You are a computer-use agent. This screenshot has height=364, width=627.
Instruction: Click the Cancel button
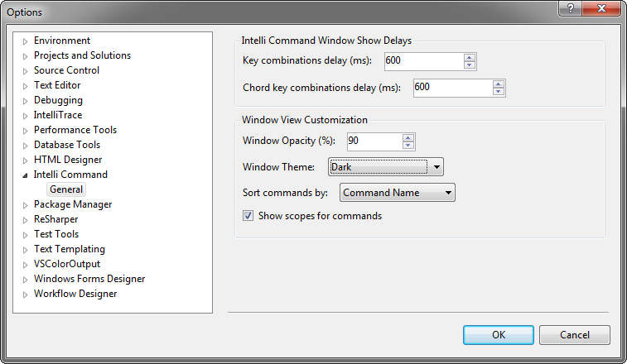575,335
